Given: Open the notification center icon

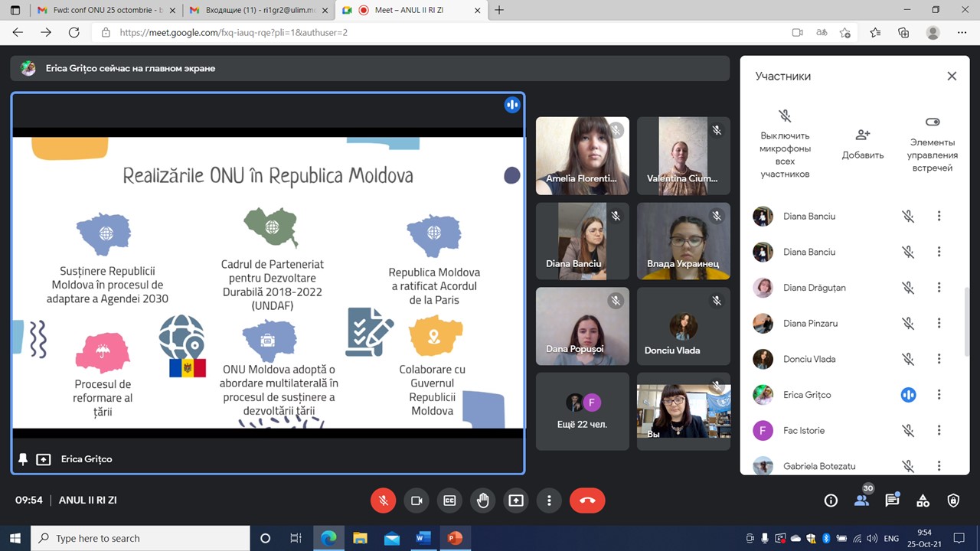Looking at the screenshot, I should (x=959, y=538).
